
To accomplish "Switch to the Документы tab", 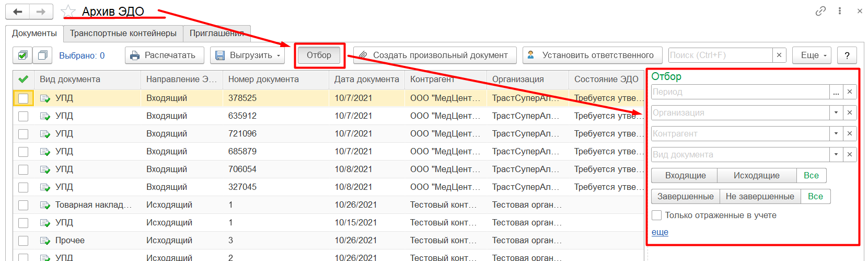I will pyautogui.click(x=34, y=33).
